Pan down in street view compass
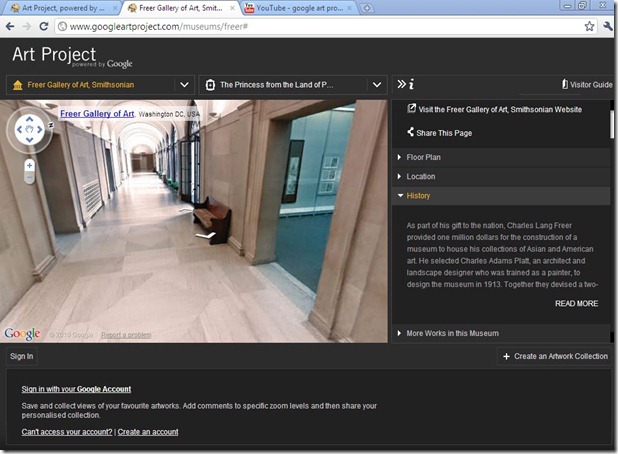The width and height of the screenshot is (618, 454). point(30,140)
